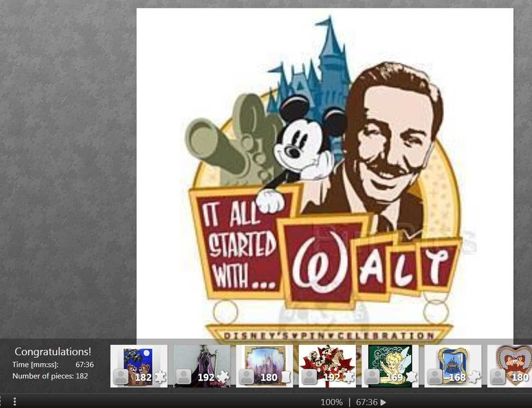Click the author avatar on the Tinker Bell thumbnail
Screen dimensions: 532x408
click(372, 377)
